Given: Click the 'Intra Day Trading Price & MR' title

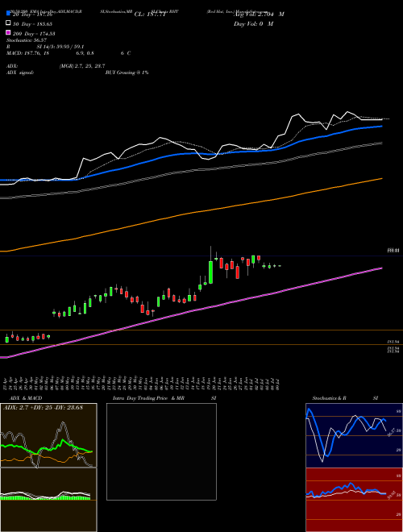Looking at the screenshot, I should (148, 398).
